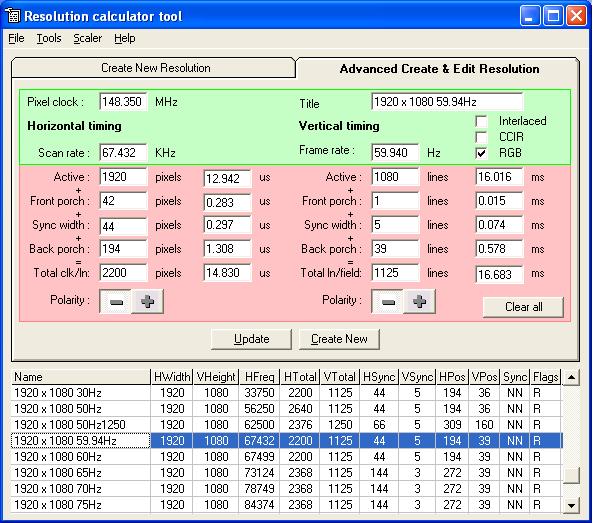Click the VHeight column header

(216, 377)
